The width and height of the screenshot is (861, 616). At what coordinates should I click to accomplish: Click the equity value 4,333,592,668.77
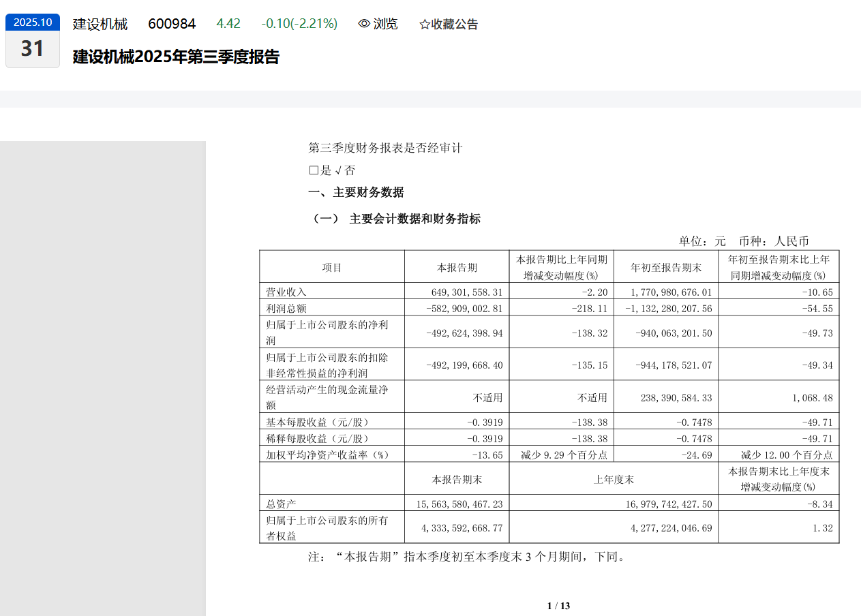[462, 528]
